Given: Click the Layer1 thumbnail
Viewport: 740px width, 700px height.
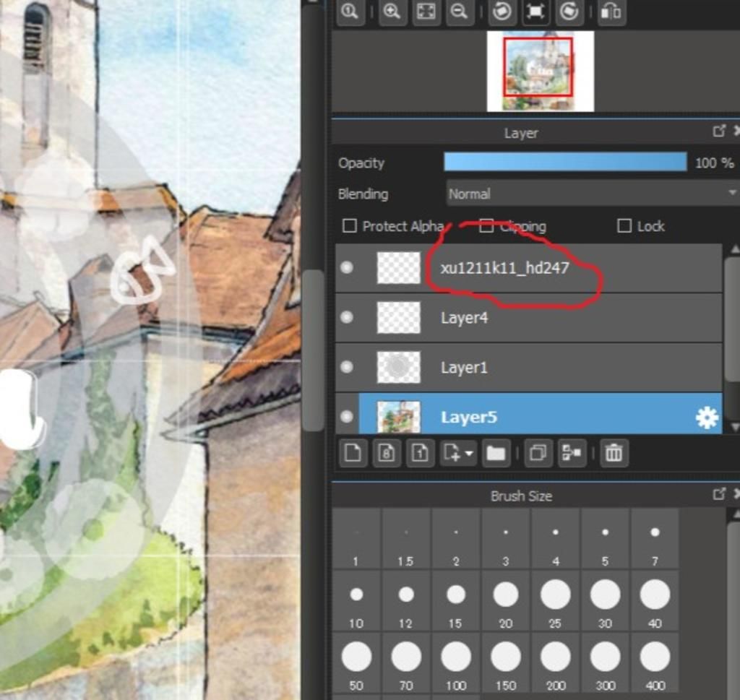Looking at the screenshot, I should click(399, 367).
